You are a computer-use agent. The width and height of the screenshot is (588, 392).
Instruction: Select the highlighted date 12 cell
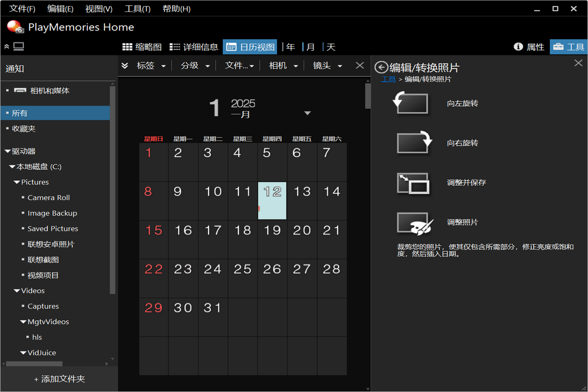[x=272, y=200]
